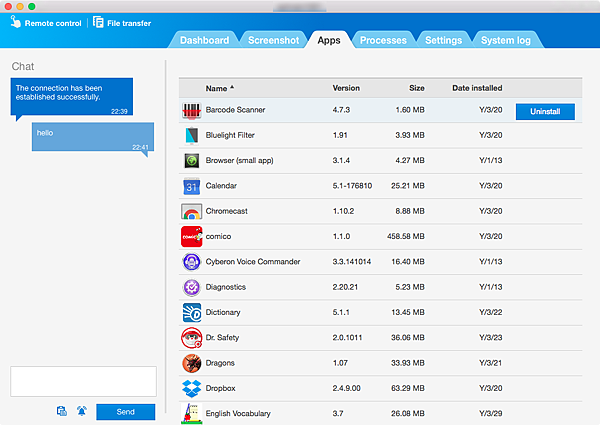This screenshot has height=425, width=600.
Task: Click the Cyberon Voice Commander icon
Action: (191, 262)
